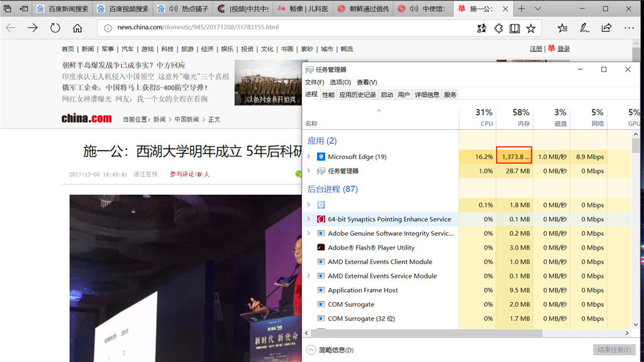Expand 64-bit Synaptics Pointing Enhance Service

pos(308,219)
